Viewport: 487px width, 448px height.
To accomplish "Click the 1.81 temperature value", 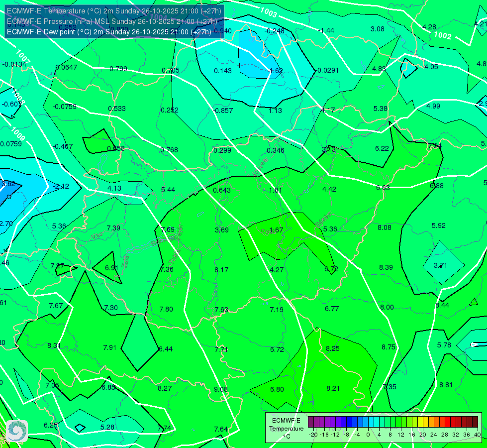I will [275, 190].
